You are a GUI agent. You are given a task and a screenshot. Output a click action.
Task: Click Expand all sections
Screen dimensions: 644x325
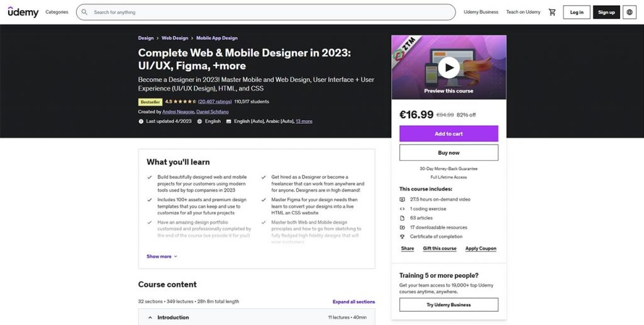coord(353,302)
